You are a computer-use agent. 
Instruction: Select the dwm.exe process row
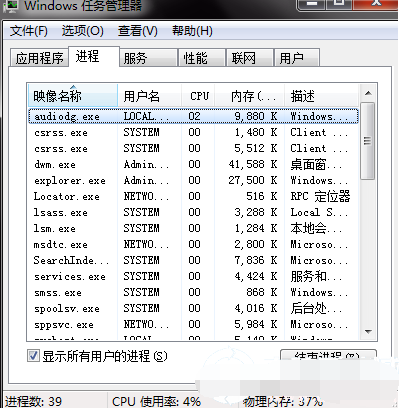point(193,165)
